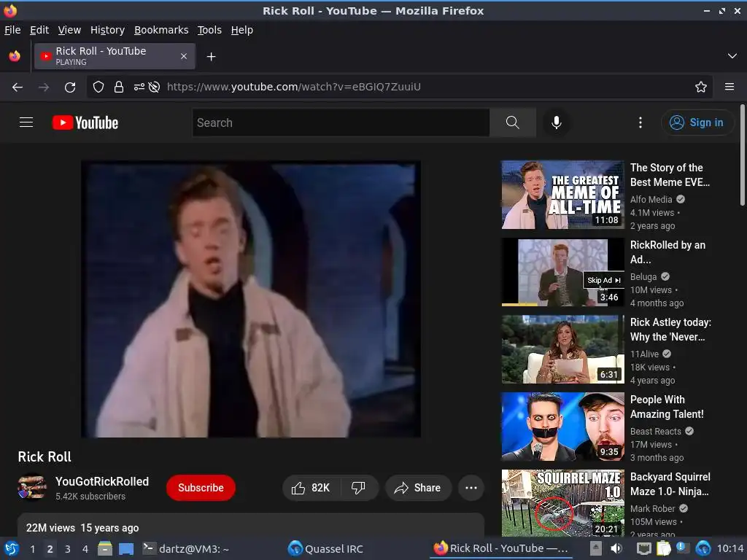747x560 pixels.
Task: Switch to virtual desktop 4
Action: tap(85, 549)
